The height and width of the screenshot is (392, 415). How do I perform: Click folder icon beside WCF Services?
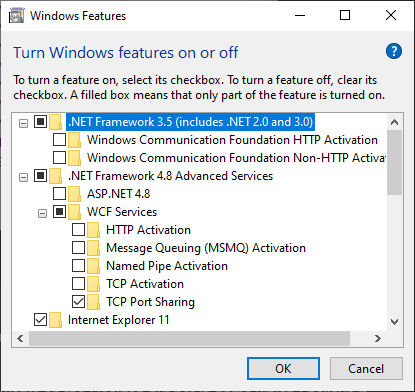[x=75, y=212]
